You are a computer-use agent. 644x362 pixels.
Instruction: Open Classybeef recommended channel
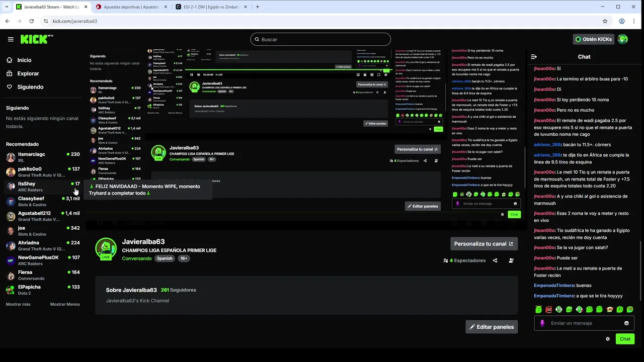tap(42, 201)
